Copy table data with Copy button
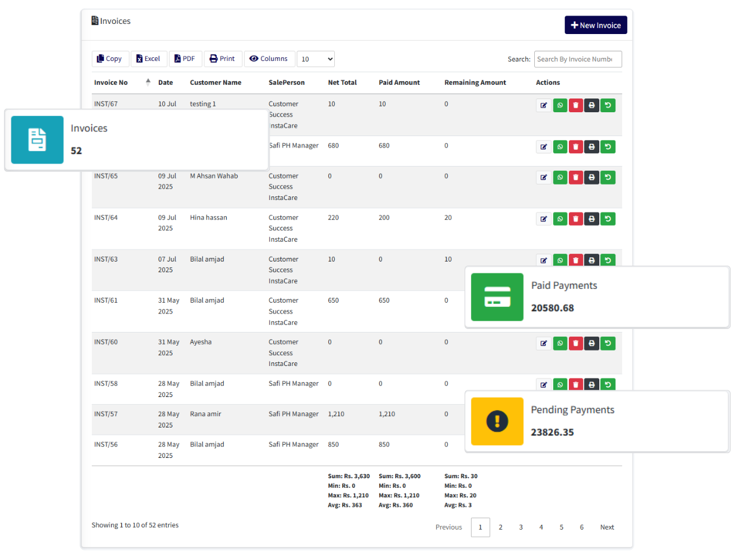This screenshot has width=739, height=560. tap(110, 59)
